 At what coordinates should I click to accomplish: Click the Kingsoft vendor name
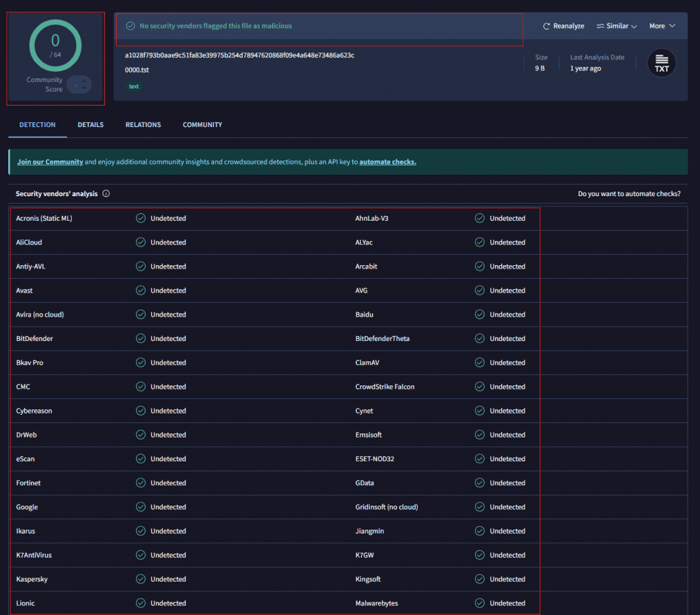[368, 579]
